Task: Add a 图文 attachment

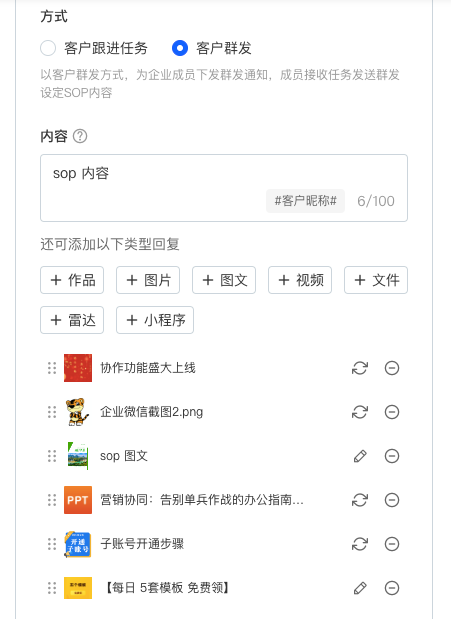Action: tap(224, 280)
